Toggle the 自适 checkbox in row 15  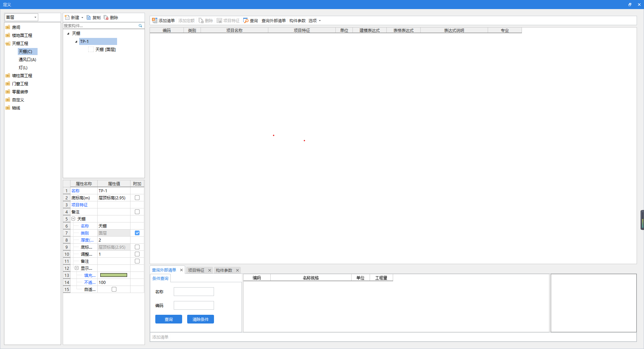click(114, 289)
